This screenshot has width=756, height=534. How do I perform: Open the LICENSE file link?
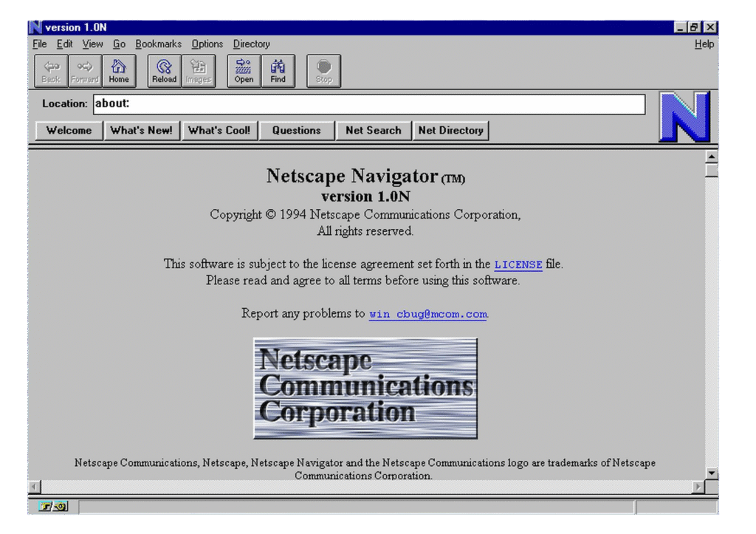(x=518, y=265)
